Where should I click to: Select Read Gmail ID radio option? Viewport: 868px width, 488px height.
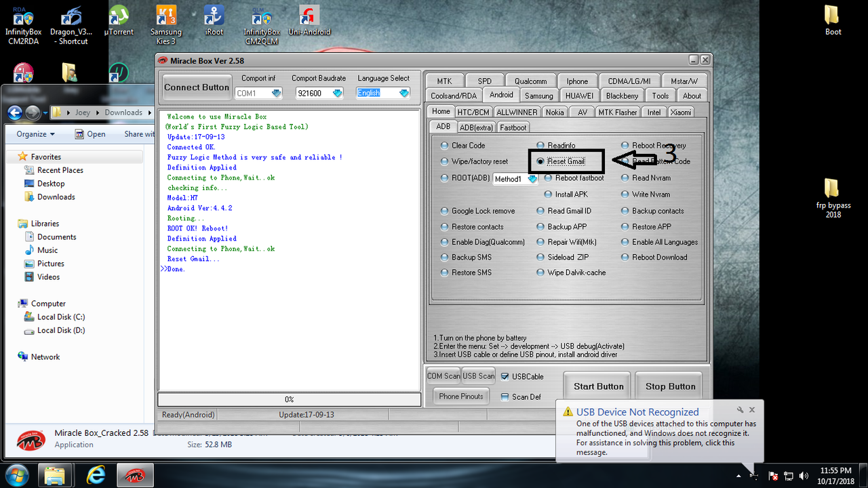[540, 211]
